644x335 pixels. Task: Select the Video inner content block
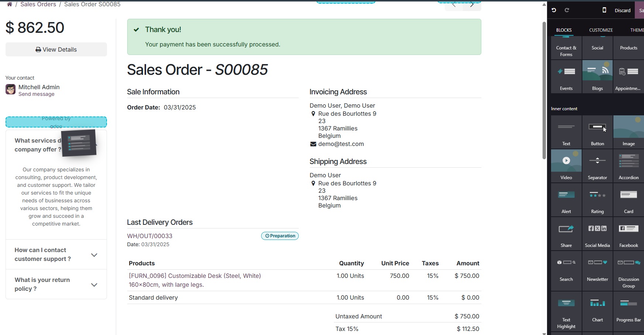[x=566, y=165]
